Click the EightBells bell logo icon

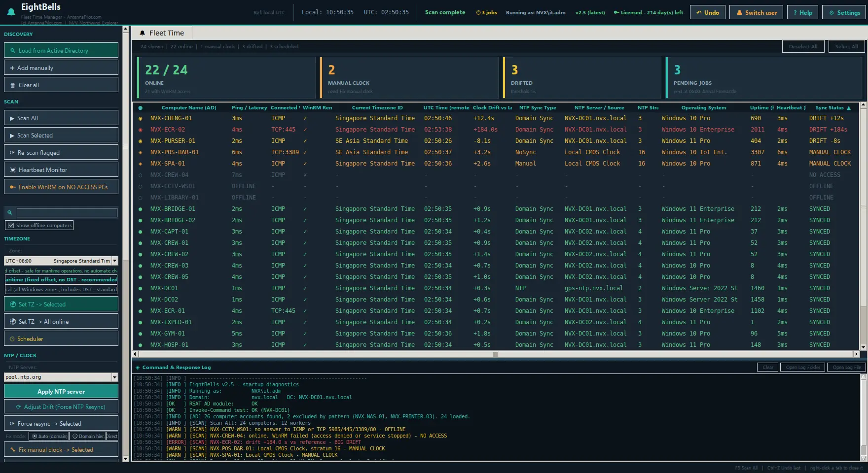coord(11,11)
